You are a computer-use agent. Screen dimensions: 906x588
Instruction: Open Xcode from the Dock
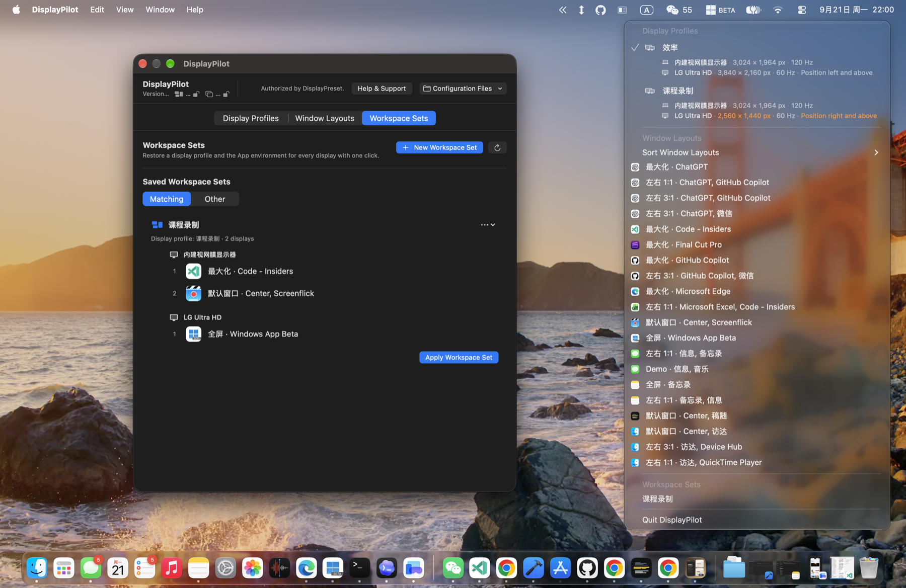[x=533, y=568]
